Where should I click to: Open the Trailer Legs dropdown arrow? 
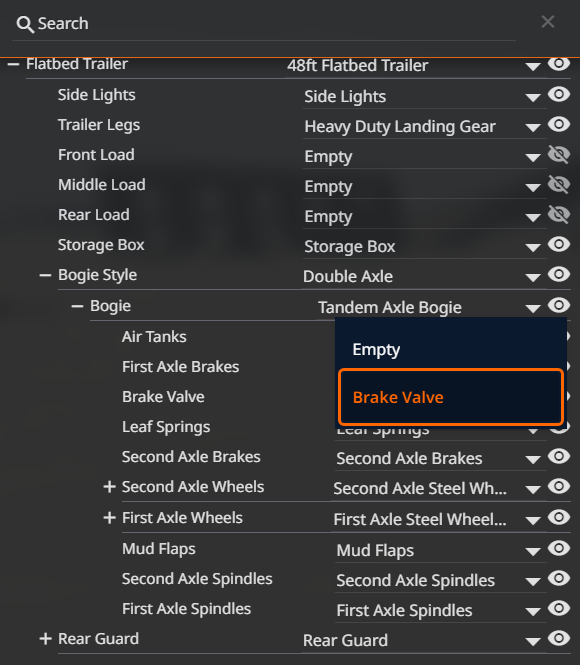(533, 127)
